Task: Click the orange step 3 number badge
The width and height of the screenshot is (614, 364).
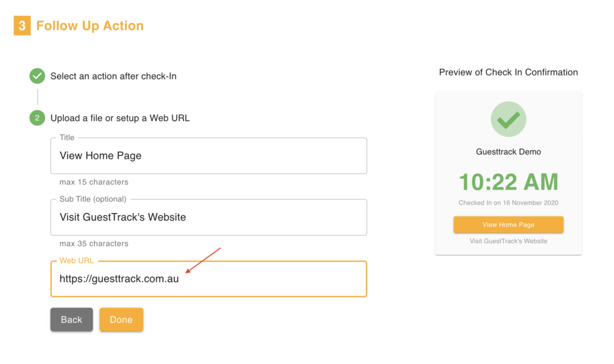Action: tap(22, 26)
